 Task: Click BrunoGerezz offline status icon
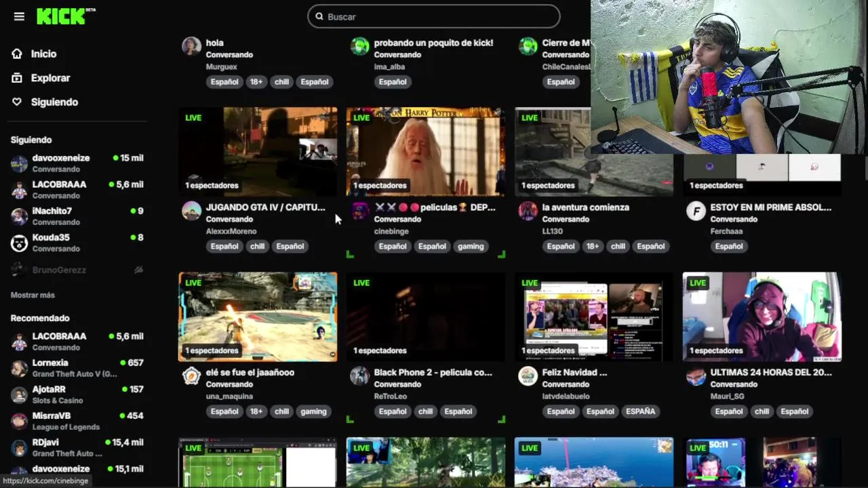tap(138, 270)
